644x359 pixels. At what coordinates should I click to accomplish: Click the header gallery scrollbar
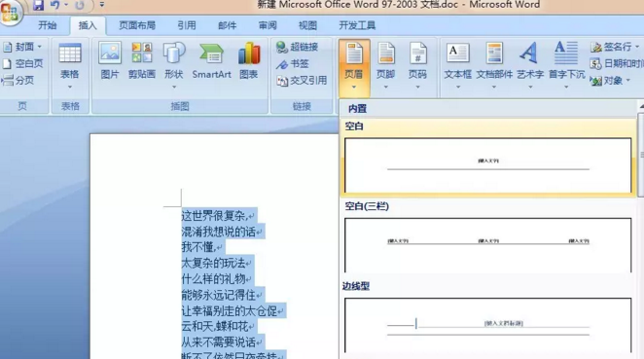[640, 156]
